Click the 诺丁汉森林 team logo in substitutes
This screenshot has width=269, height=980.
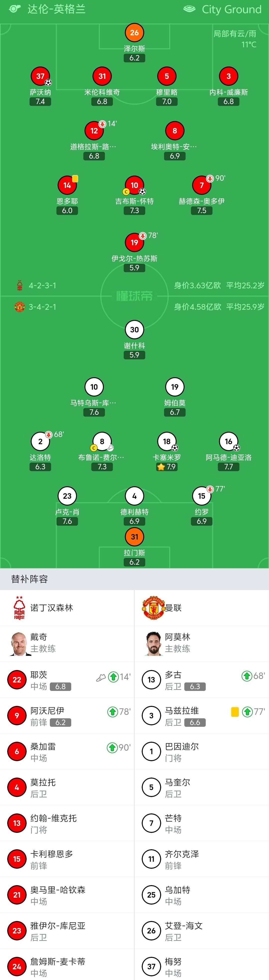pos(19,608)
